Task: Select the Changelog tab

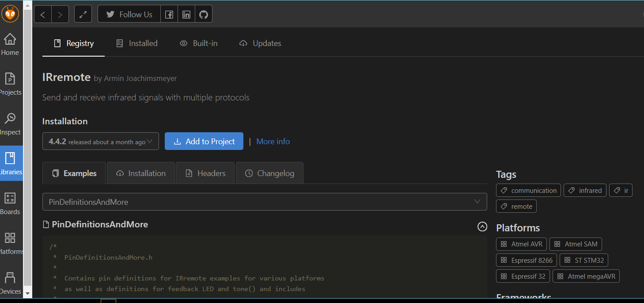Action: coord(269,173)
